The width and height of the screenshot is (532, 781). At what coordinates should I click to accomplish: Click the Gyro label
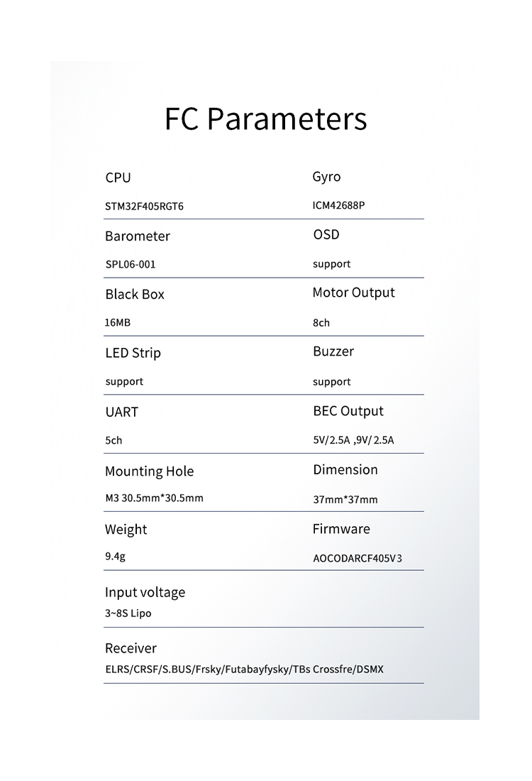pos(326,177)
